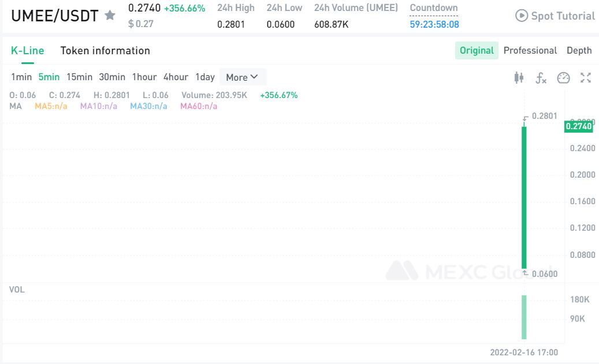Click the MA10:n/a indicator label
The image size is (599, 364).
pos(99,106)
